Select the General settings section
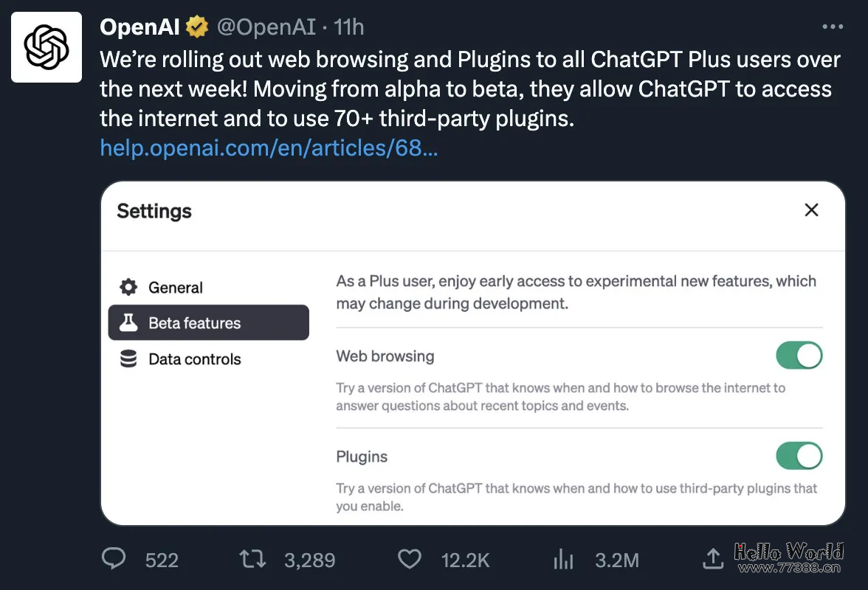Viewport: 868px width, 590px height. tap(174, 287)
